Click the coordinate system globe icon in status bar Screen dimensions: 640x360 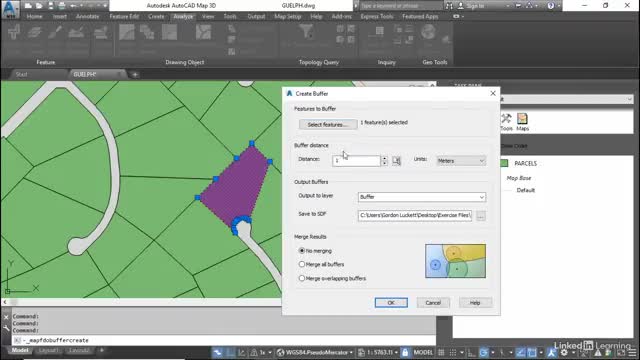click(x=280, y=352)
